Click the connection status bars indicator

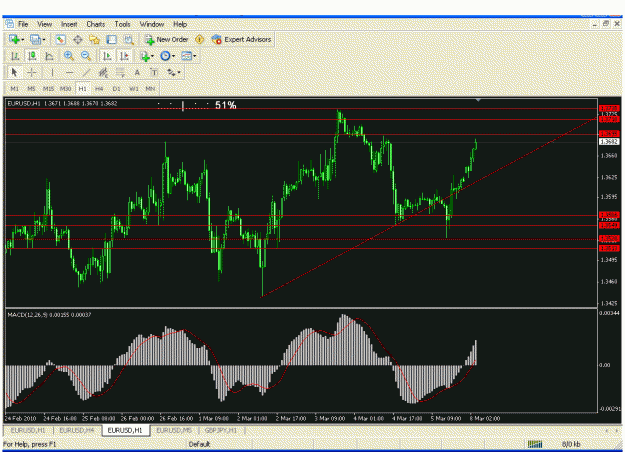tap(535, 444)
